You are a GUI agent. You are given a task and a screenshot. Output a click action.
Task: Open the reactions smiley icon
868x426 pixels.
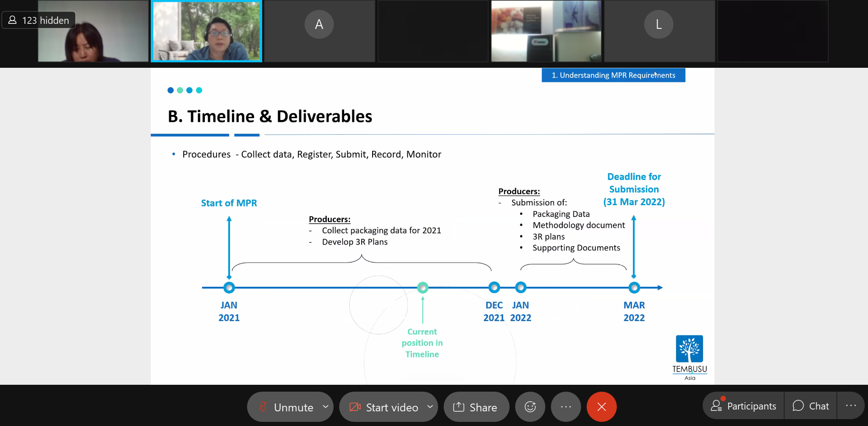click(530, 407)
